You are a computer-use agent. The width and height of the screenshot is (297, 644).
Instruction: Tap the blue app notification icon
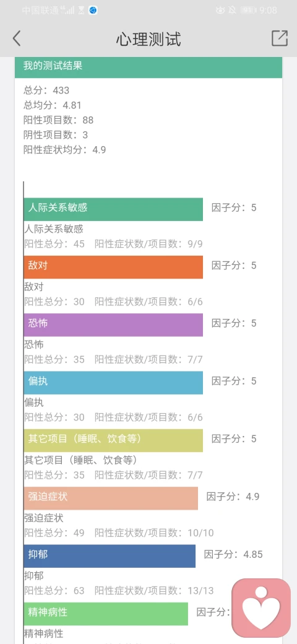93,11
